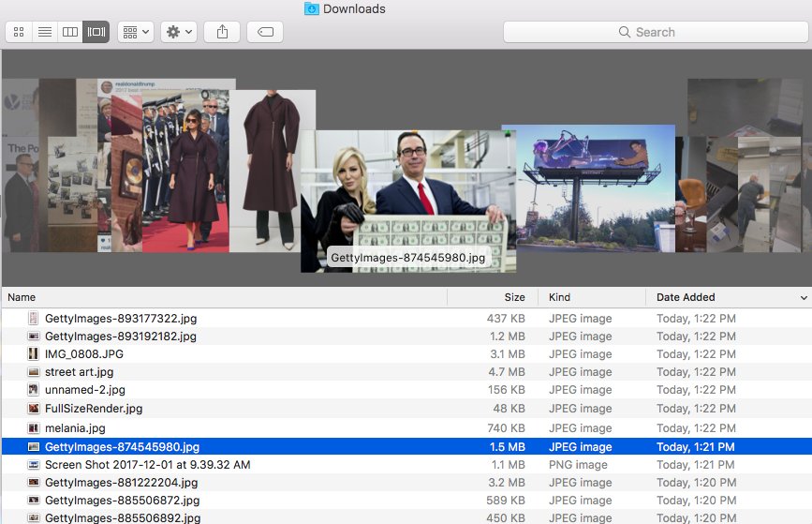Image resolution: width=812 pixels, height=524 pixels.
Task: Click file icon beside Screen Shot 2017-12-01
Action: coord(34,465)
